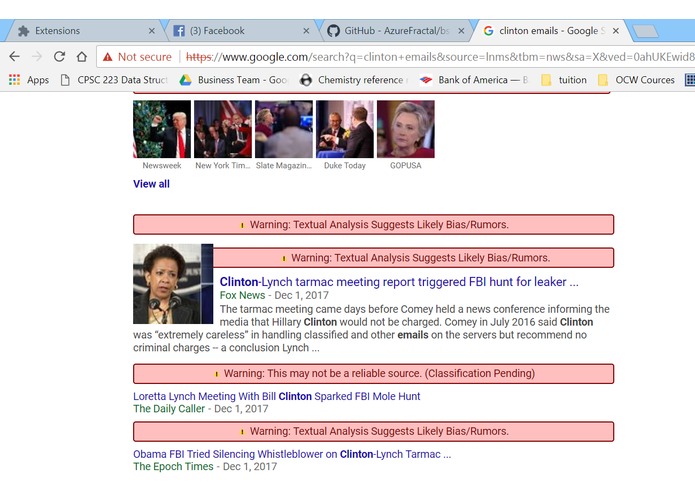695x494 pixels.
Task: Click the Google favicon on active tab
Action: coord(488,31)
